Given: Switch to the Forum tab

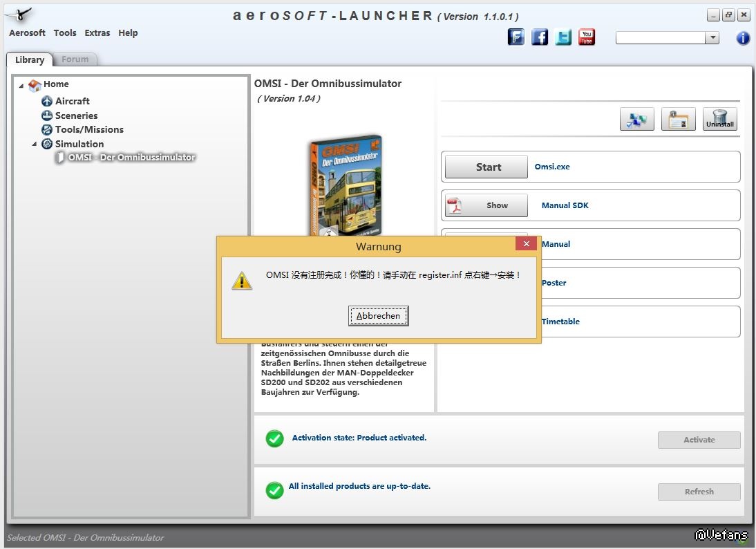Looking at the screenshot, I should [x=75, y=59].
